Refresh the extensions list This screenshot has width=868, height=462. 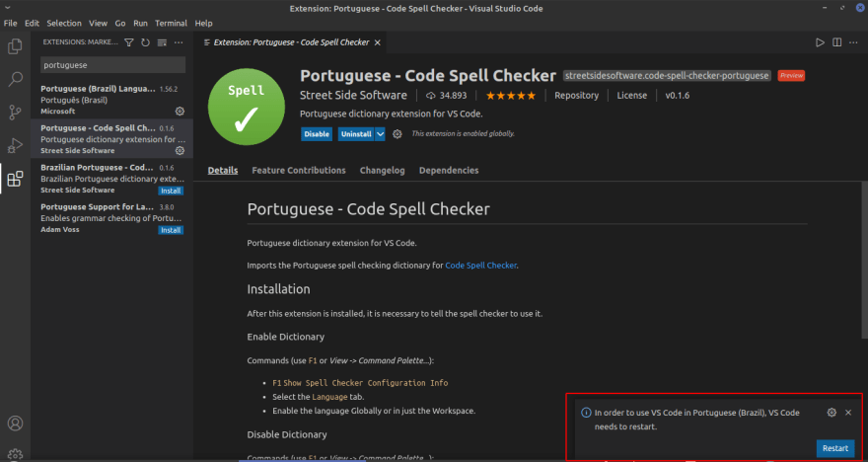(x=146, y=42)
